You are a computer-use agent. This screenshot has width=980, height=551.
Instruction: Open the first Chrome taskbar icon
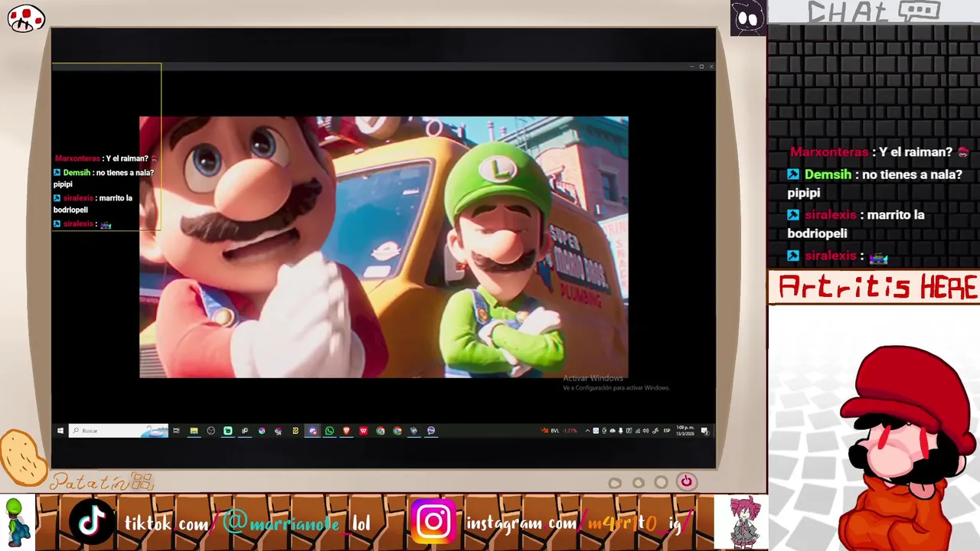[x=380, y=431]
